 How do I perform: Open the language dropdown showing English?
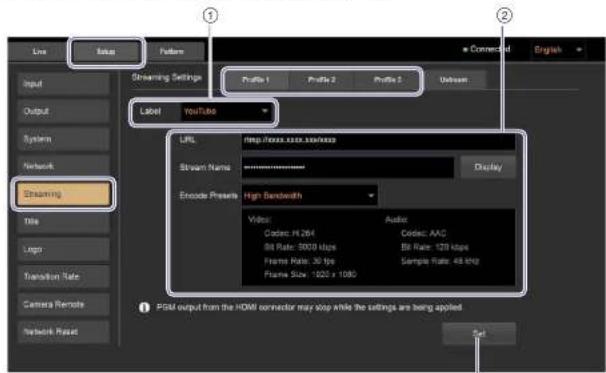pos(558,50)
